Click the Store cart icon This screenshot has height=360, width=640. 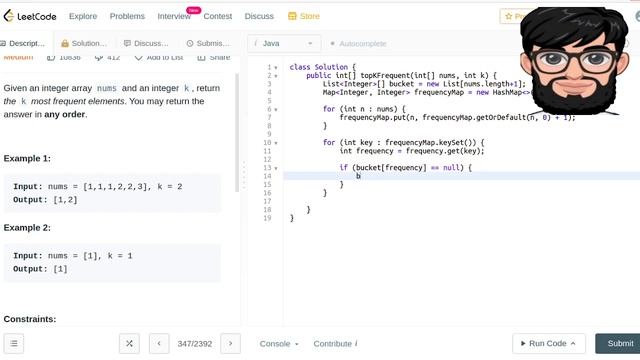click(292, 16)
